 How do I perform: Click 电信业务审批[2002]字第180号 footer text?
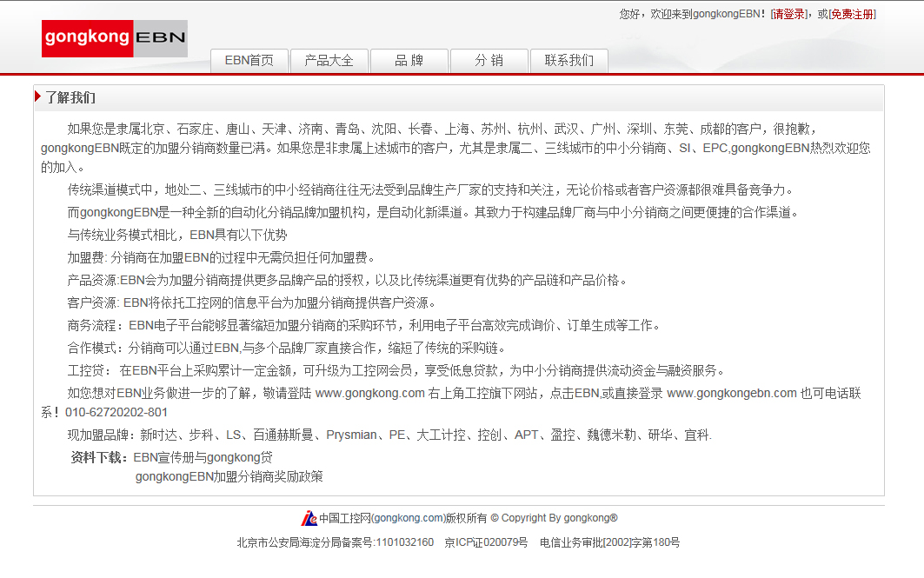point(610,542)
